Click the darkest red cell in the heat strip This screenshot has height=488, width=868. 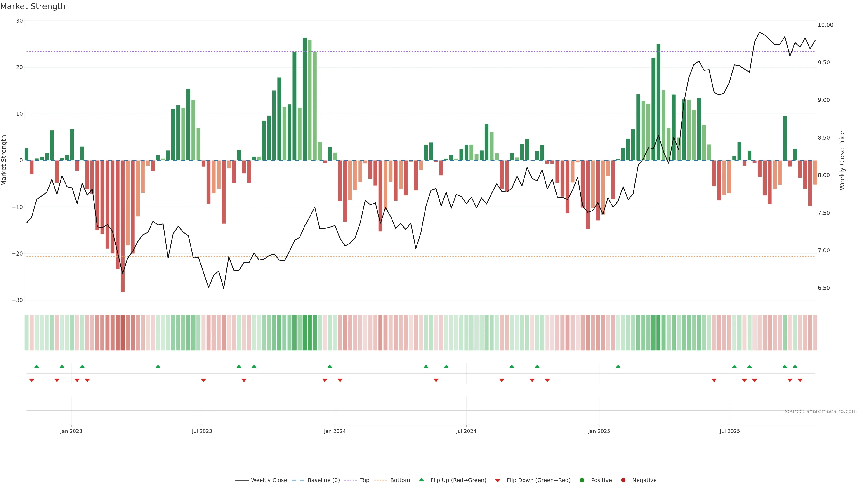tap(123, 332)
